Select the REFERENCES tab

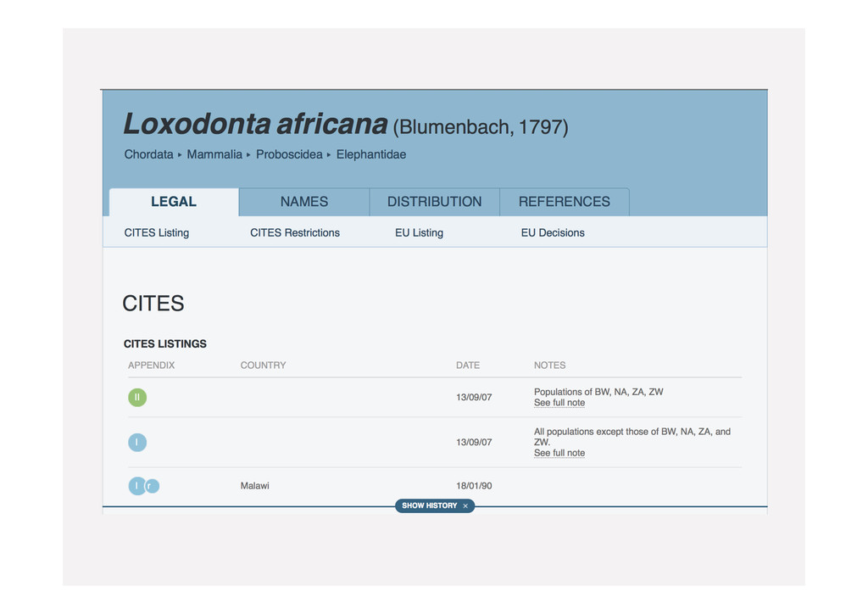click(x=564, y=202)
